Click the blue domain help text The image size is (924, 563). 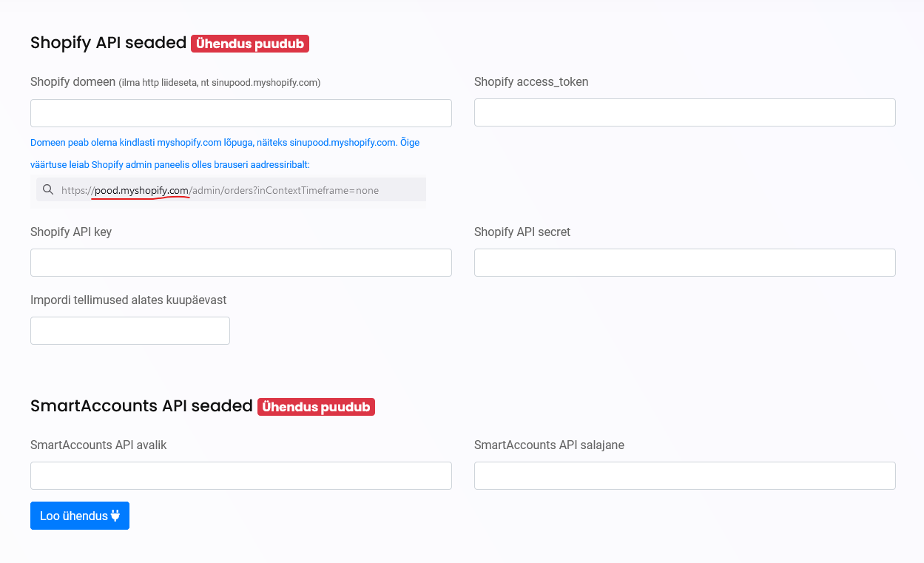224,143
